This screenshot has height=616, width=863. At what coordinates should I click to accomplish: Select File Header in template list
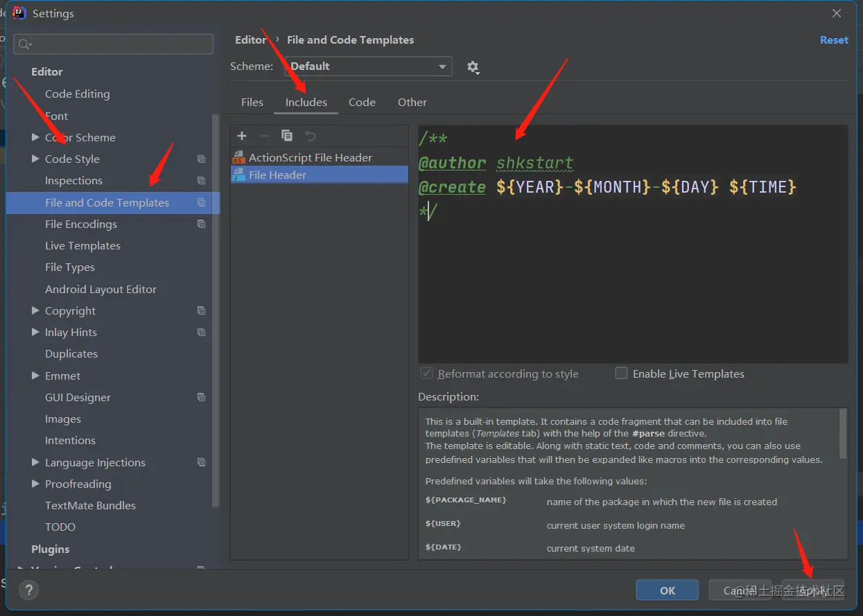point(320,175)
